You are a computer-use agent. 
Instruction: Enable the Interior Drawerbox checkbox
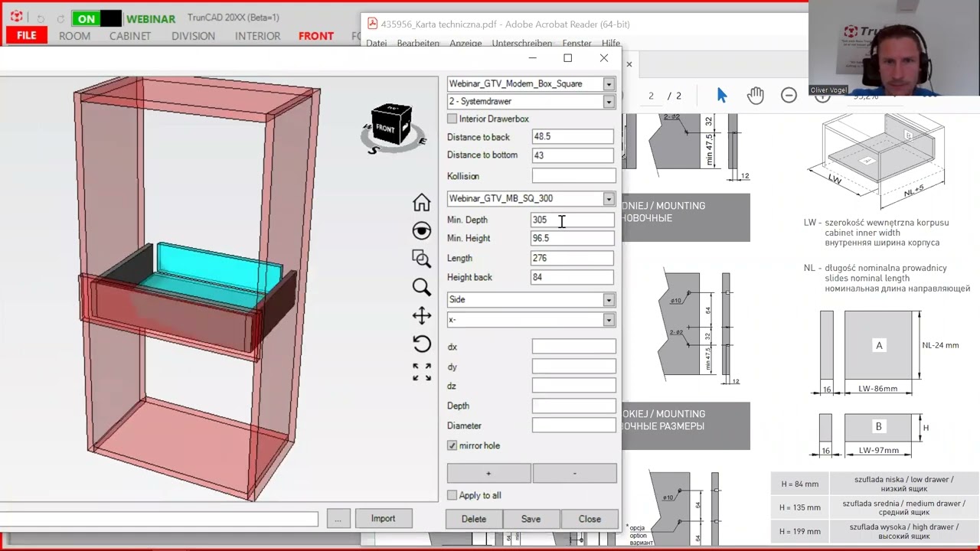452,119
